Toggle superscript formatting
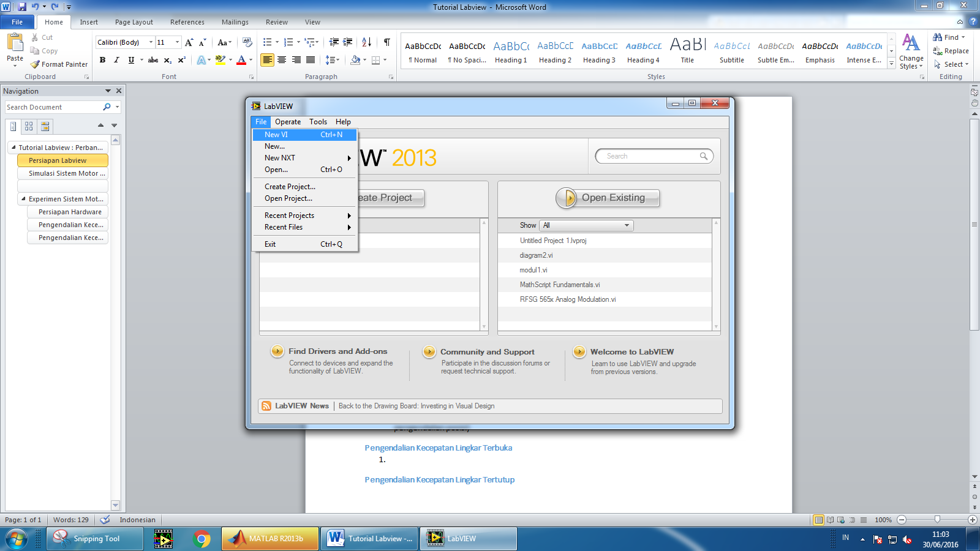The image size is (980, 551). [181, 60]
